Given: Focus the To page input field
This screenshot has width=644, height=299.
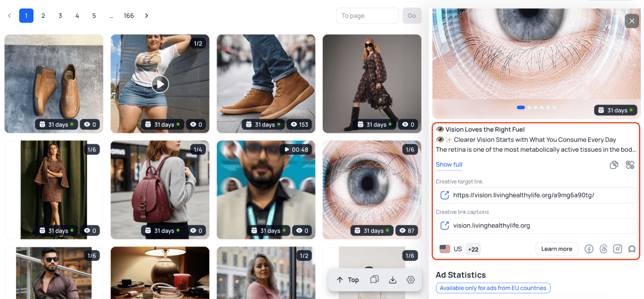Looking at the screenshot, I should (367, 16).
